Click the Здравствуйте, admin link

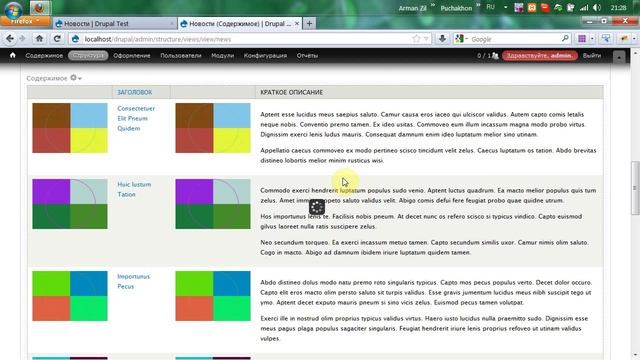click(x=540, y=56)
